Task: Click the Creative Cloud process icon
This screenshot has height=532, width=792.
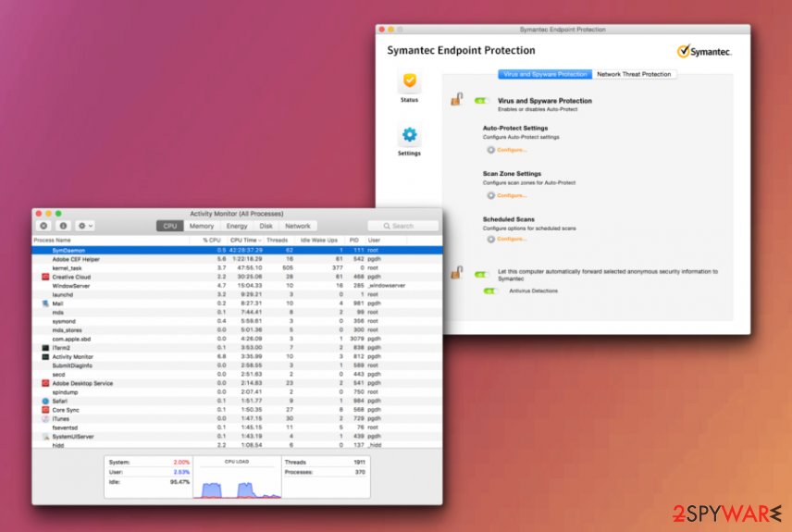Action: [45, 277]
